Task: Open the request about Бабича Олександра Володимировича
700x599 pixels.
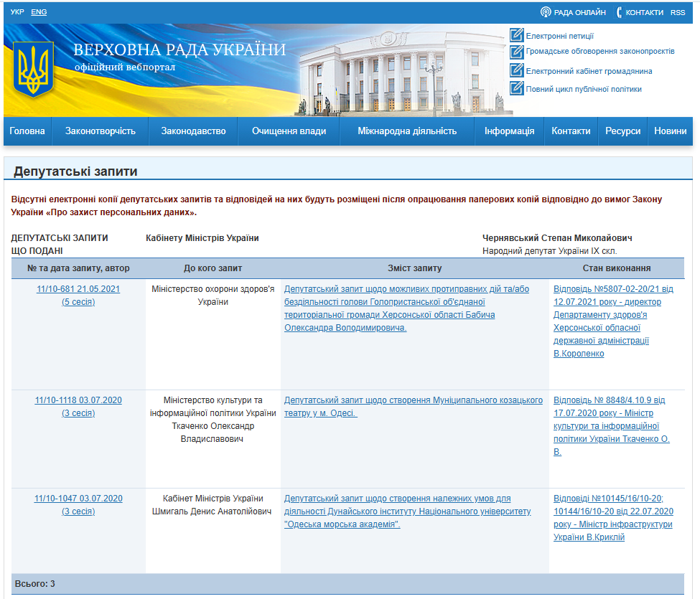Action: 406,308
